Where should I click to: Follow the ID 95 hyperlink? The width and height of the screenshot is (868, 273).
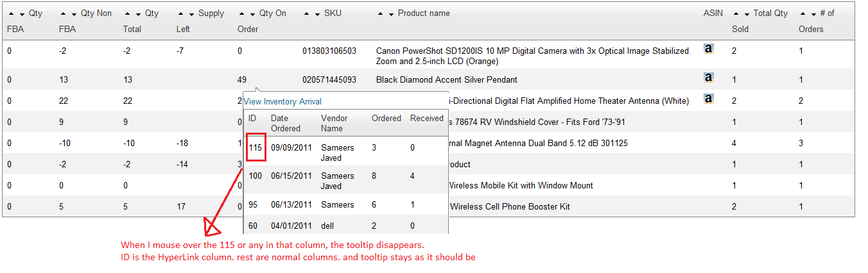tap(253, 204)
